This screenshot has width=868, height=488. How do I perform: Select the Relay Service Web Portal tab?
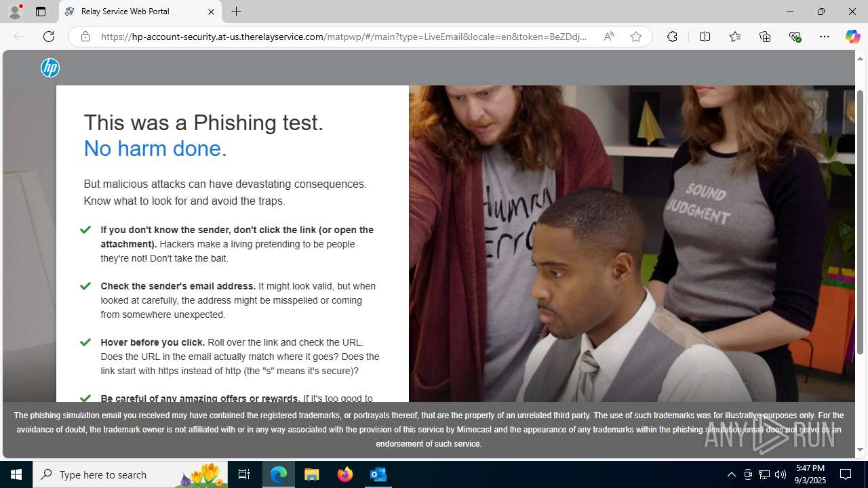pos(140,12)
